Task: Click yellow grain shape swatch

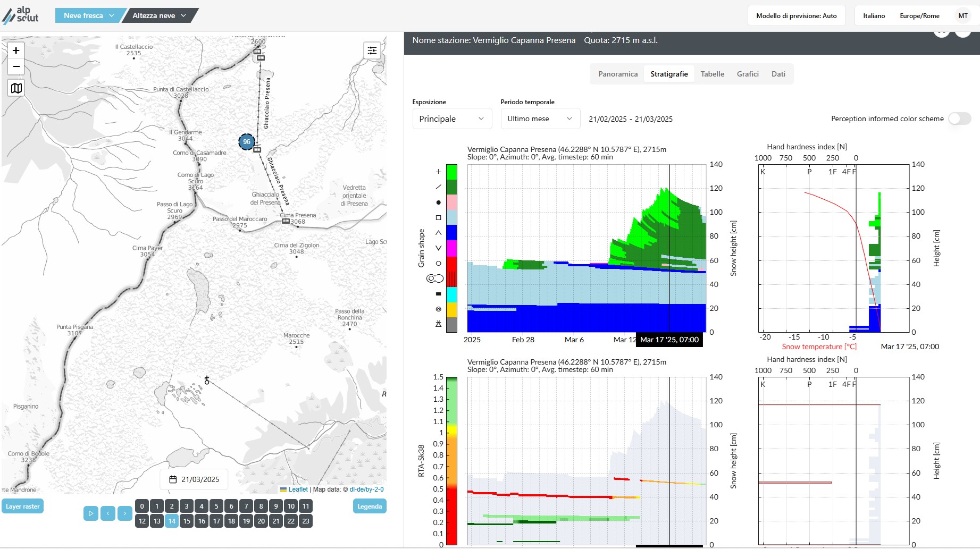Action: click(451, 310)
